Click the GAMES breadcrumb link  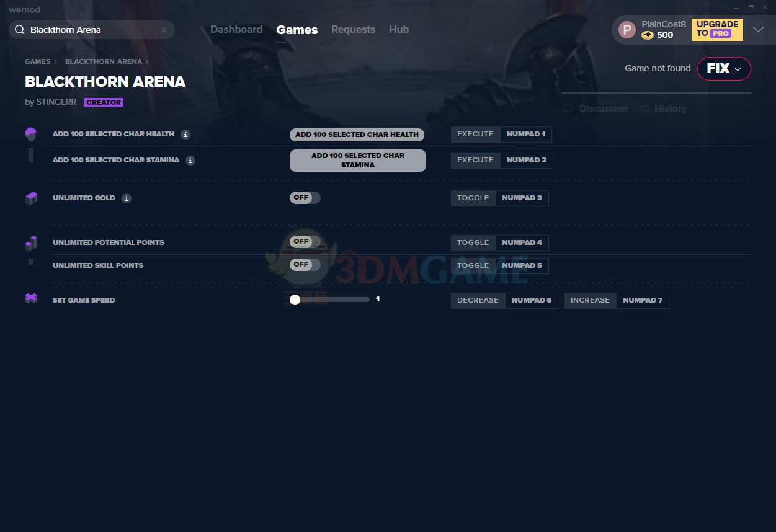coord(37,61)
